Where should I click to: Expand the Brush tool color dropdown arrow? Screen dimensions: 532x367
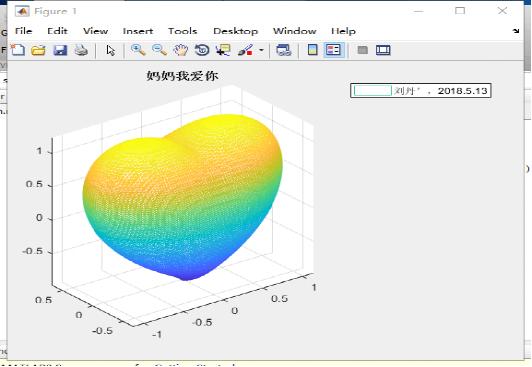tap(261, 50)
